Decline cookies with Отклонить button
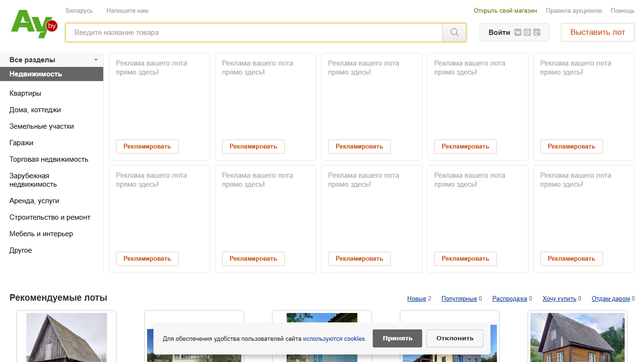The height and width of the screenshot is (362, 644). (455, 338)
